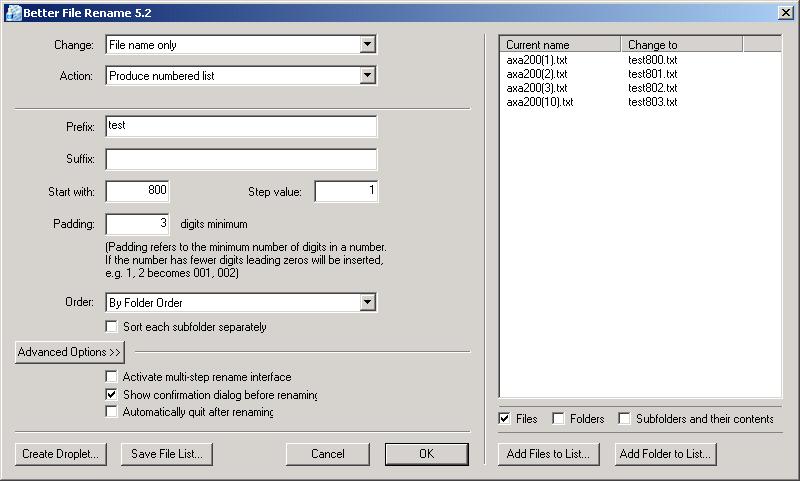Check the Folders checkbox
Image resolution: width=800 pixels, height=481 pixels.
pyautogui.click(x=558, y=419)
